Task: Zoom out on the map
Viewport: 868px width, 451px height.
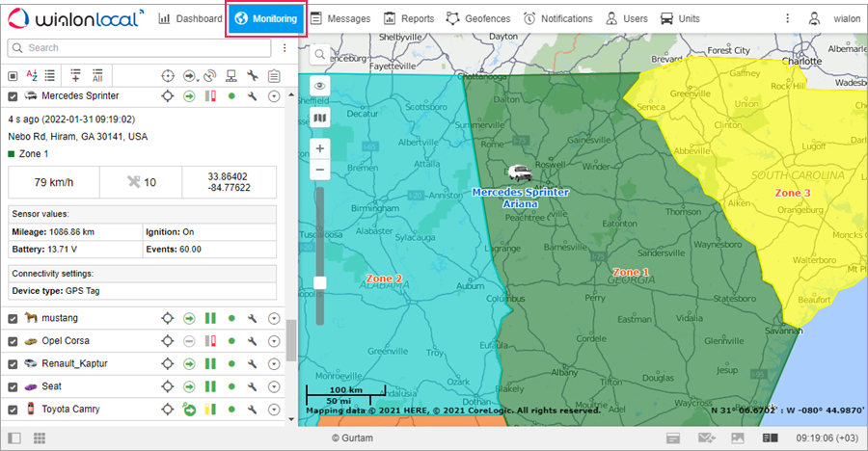Action: 320,170
